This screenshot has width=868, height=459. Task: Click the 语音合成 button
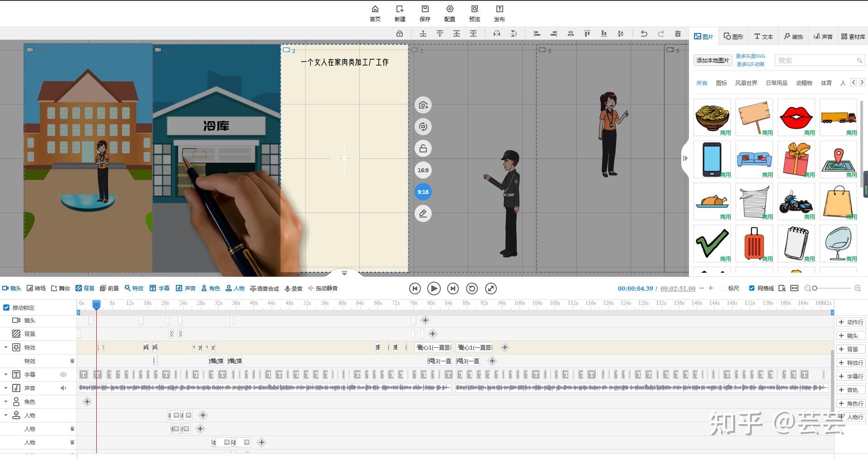click(264, 288)
